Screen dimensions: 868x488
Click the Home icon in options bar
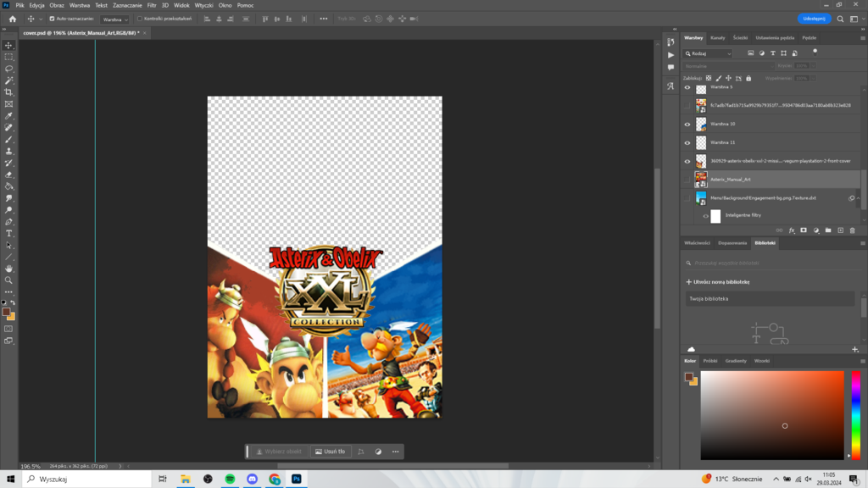click(12, 19)
